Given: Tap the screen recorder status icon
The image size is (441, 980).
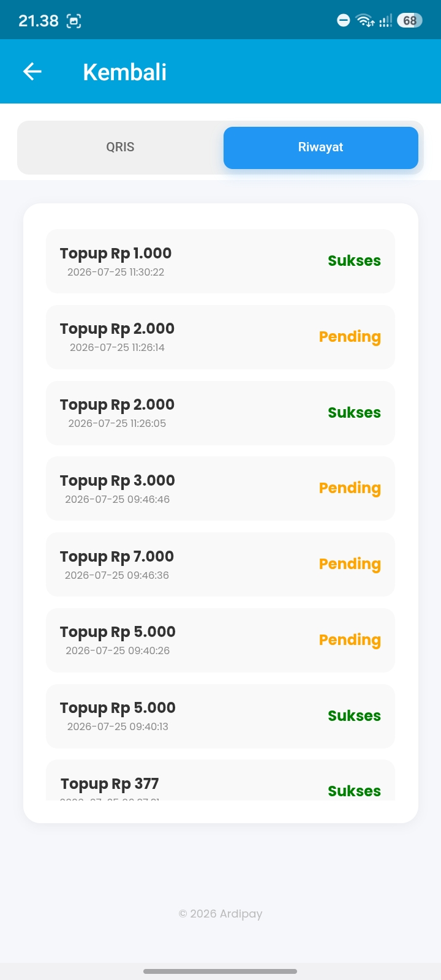Looking at the screenshot, I should click(73, 21).
